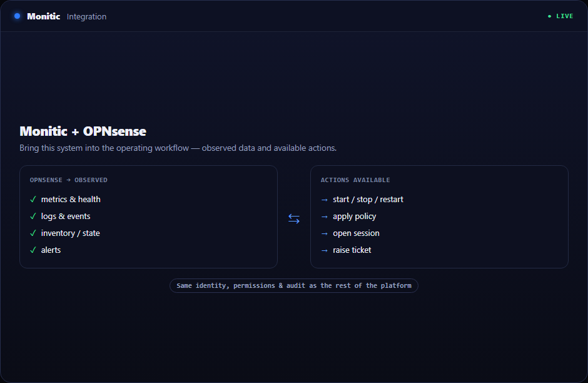
Task: Select the Integration header label
Action: coord(86,16)
